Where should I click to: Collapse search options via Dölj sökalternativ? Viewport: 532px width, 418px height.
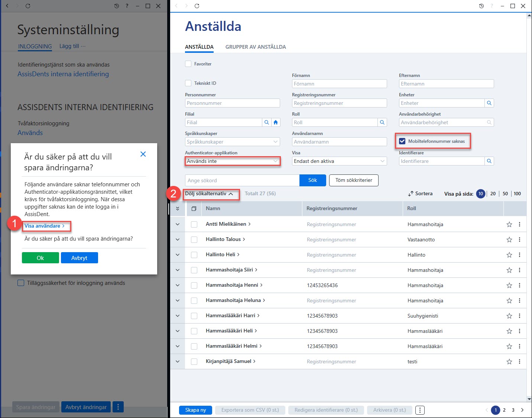209,194
